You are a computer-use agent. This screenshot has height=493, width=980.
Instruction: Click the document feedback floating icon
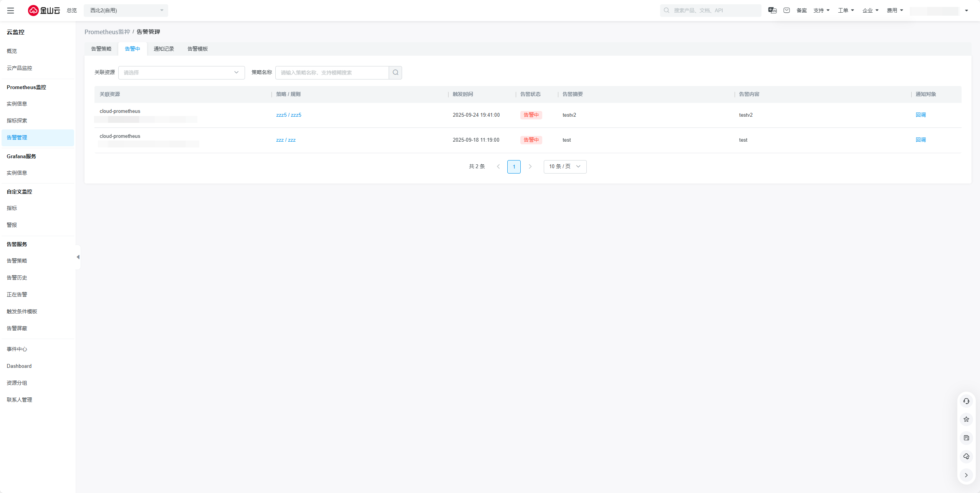[x=966, y=438]
